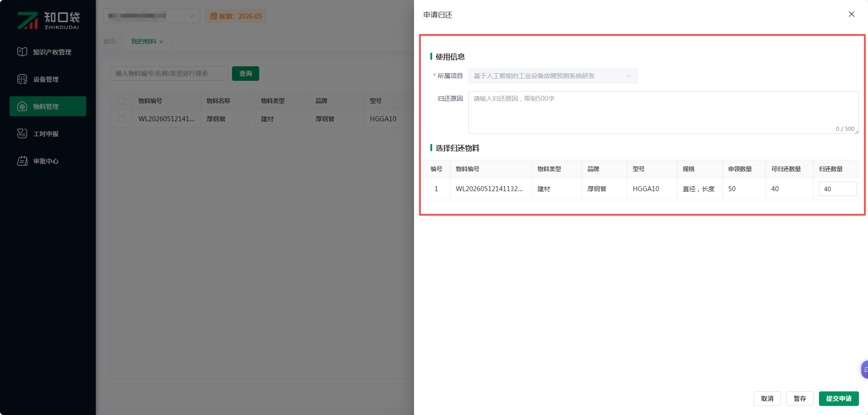Screen dimensions: 868x415
Task: Click the WL20260512141... cell in background table
Action: (x=166, y=119)
